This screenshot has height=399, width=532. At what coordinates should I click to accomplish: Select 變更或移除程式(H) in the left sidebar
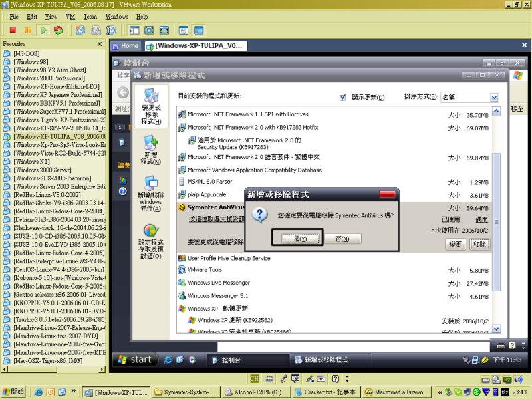[151, 106]
